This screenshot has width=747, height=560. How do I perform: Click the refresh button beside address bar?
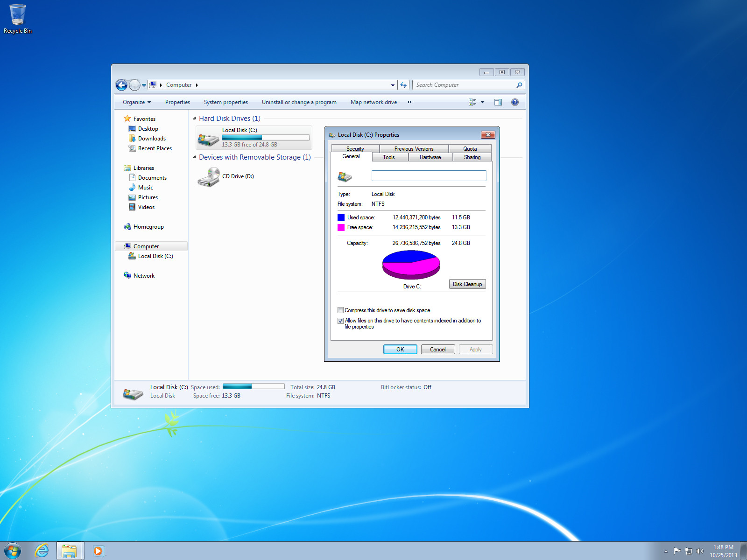404,85
